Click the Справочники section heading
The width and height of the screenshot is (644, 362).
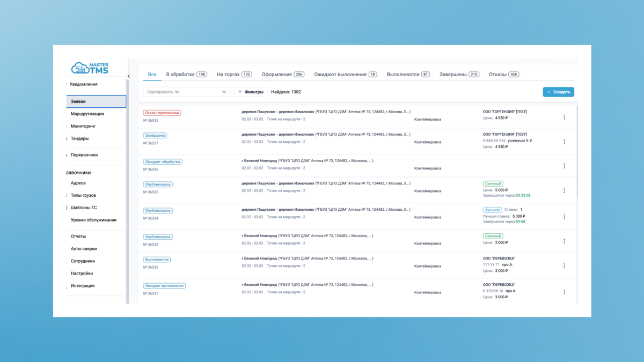click(79, 173)
